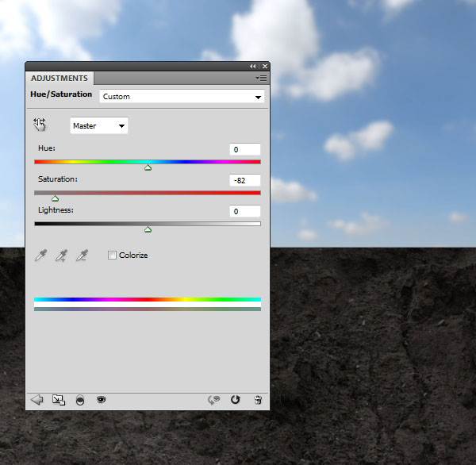
Task: Click the Lightness slider handle
Action: (x=148, y=229)
